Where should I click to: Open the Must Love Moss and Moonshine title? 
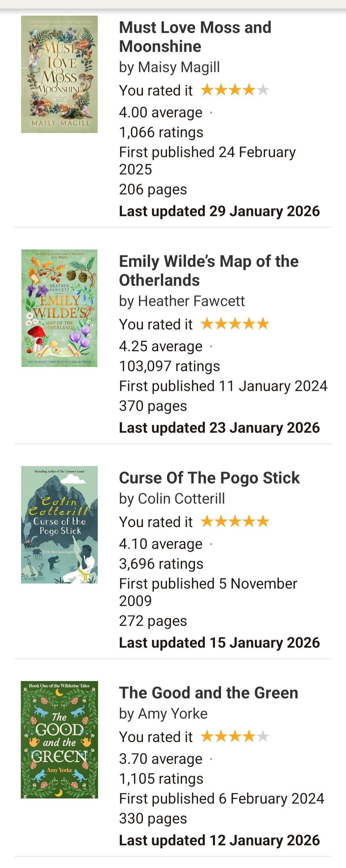point(195,37)
